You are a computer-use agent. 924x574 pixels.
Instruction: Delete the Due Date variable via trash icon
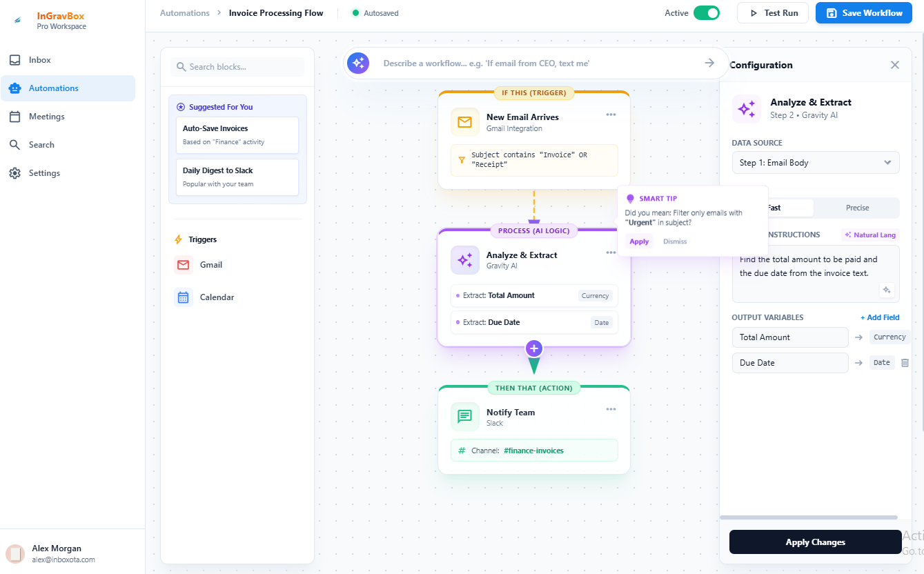pyautogui.click(x=905, y=362)
